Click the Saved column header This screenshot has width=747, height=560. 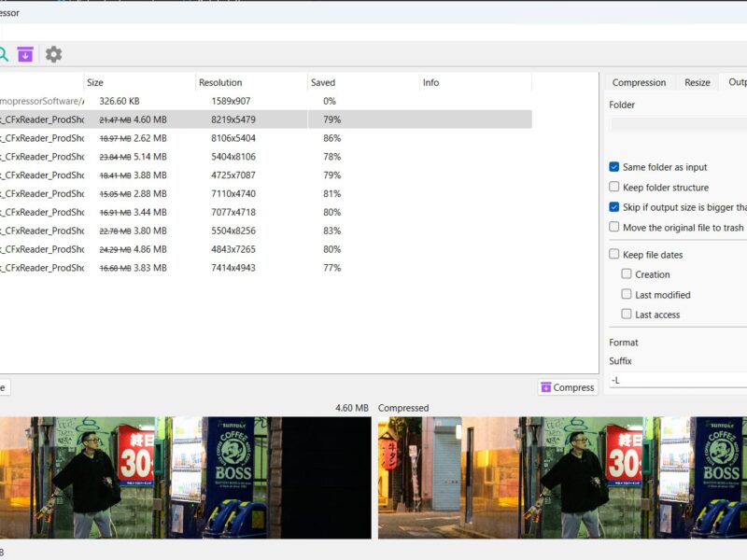coord(322,82)
